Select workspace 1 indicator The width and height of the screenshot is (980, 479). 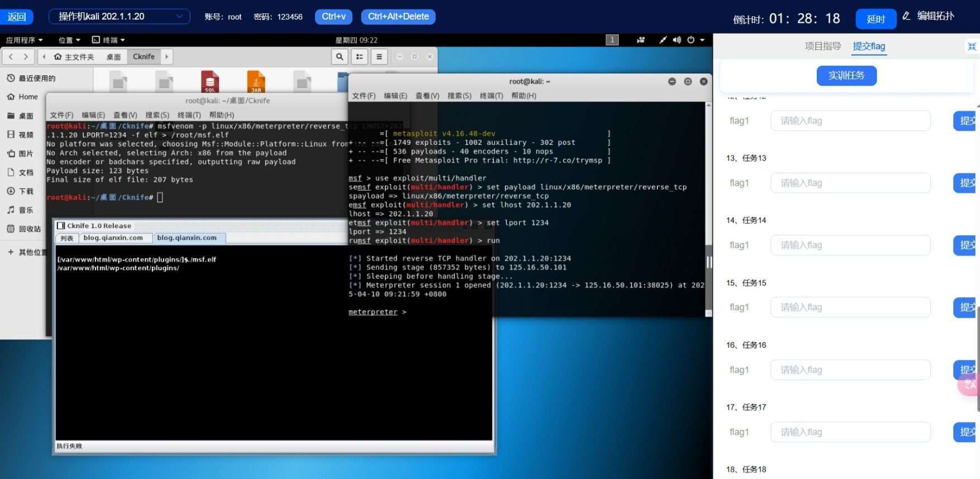pyautogui.click(x=612, y=40)
